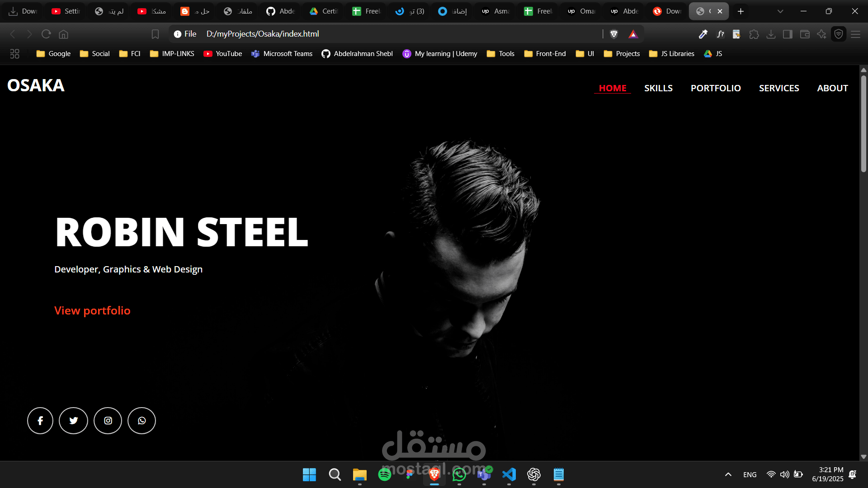Open the WhatsApp social icon
This screenshot has height=488, width=868.
coord(142,421)
